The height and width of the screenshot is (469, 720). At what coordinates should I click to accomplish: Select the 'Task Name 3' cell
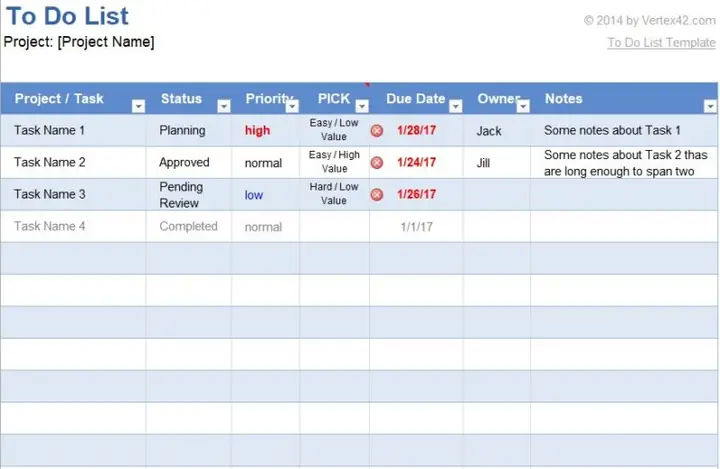click(x=73, y=194)
